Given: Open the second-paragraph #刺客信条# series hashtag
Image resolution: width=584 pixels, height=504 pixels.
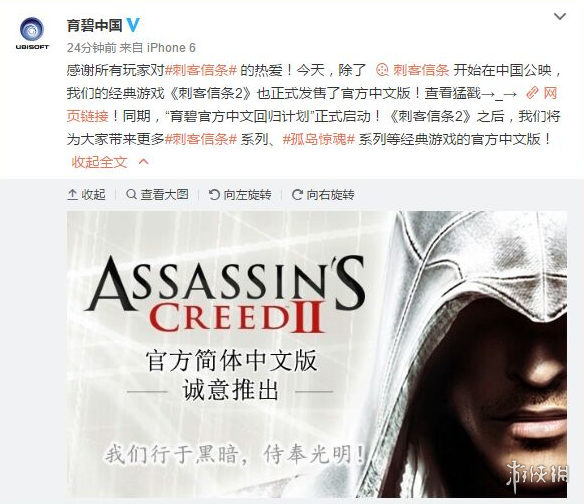Looking at the screenshot, I should [201, 139].
